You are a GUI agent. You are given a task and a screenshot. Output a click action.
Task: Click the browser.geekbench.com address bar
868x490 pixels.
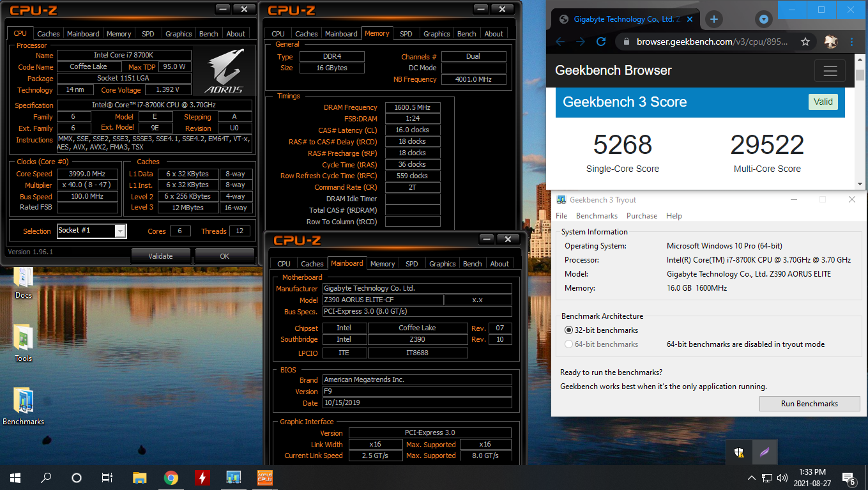712,42
